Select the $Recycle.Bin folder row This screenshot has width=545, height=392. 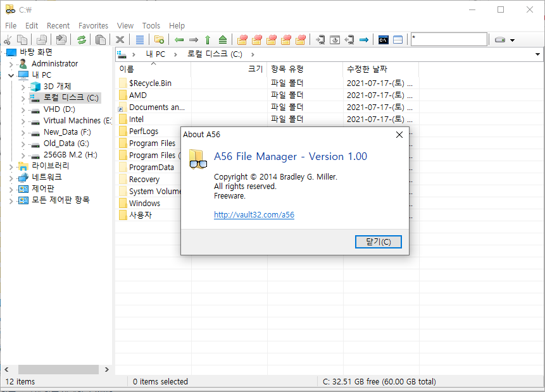pos(268,83)
